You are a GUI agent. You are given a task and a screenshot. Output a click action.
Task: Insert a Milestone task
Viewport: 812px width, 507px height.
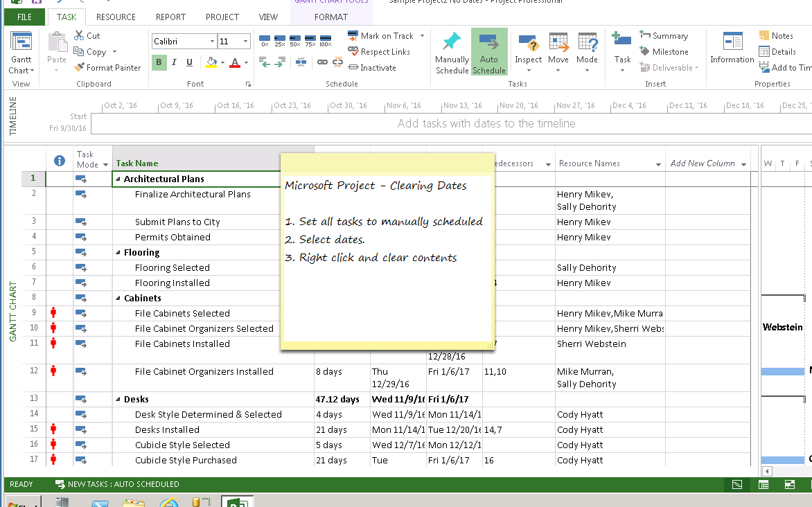pos(663,52)
